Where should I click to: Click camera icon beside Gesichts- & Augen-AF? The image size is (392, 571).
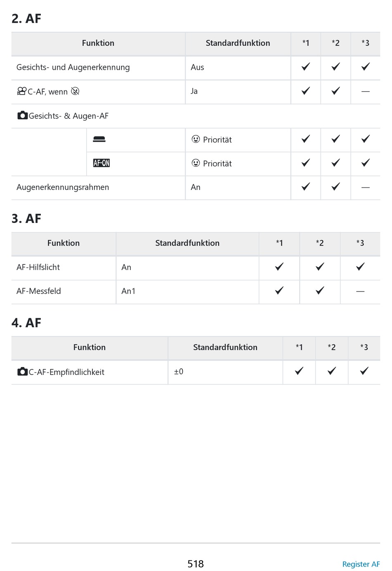[23, 116]
